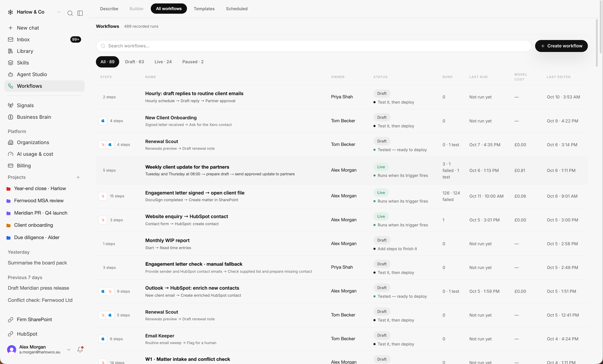Click the Live status badge on Engagement letter signed
The width and height of the screenshot is (603, 364).
381,193
